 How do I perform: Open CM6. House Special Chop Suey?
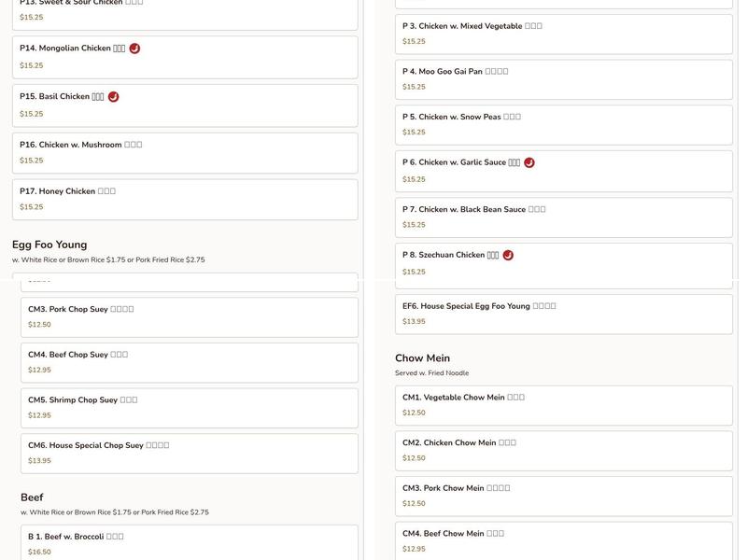[x=189, y=453]
